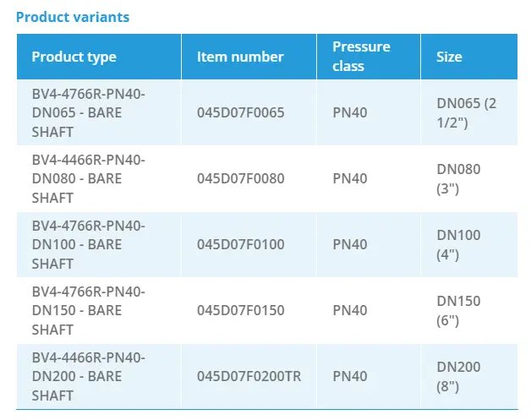Open product BV4-4766R-PN40-DN150 - BARE SHAFT

click(x=88, y=310)
